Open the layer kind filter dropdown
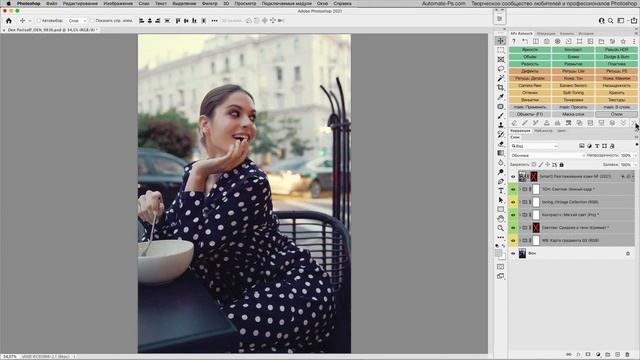Viewport: 640px width, 360px height. pyautogui.click(x=534, y=146)
